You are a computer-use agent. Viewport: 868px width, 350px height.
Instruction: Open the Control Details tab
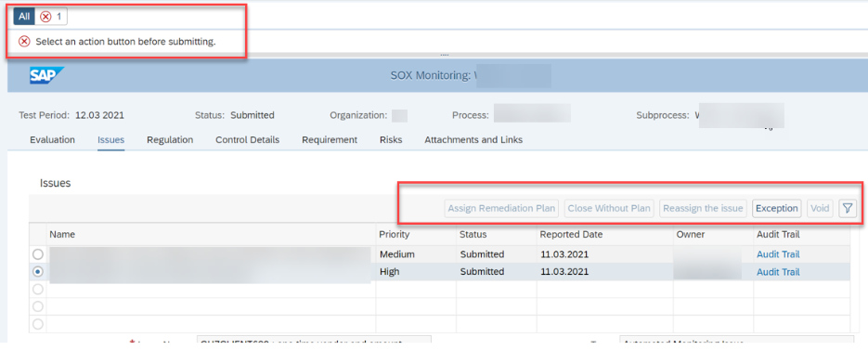click(x=248, y=139)
